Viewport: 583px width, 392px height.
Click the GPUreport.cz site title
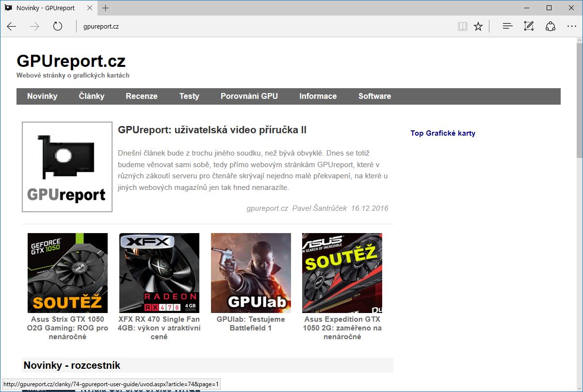[x=71, y=61]
